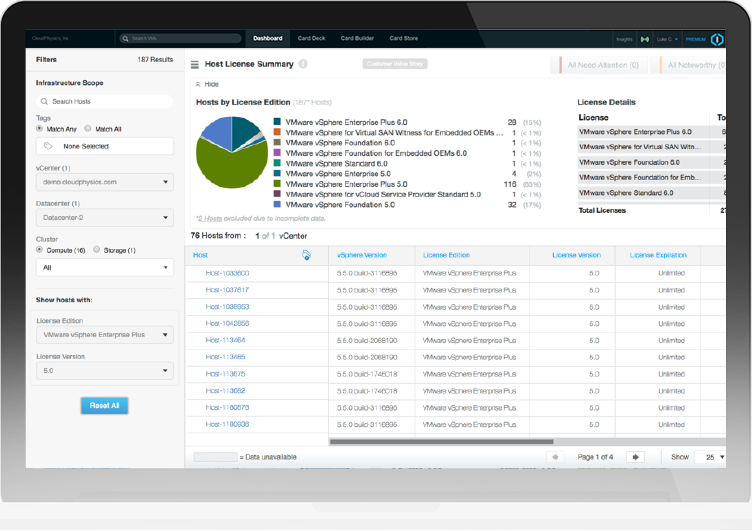
Task: Click the green swatch for vSphere Enterprise Plus 5.0
Action: click(x=277, y=184)
